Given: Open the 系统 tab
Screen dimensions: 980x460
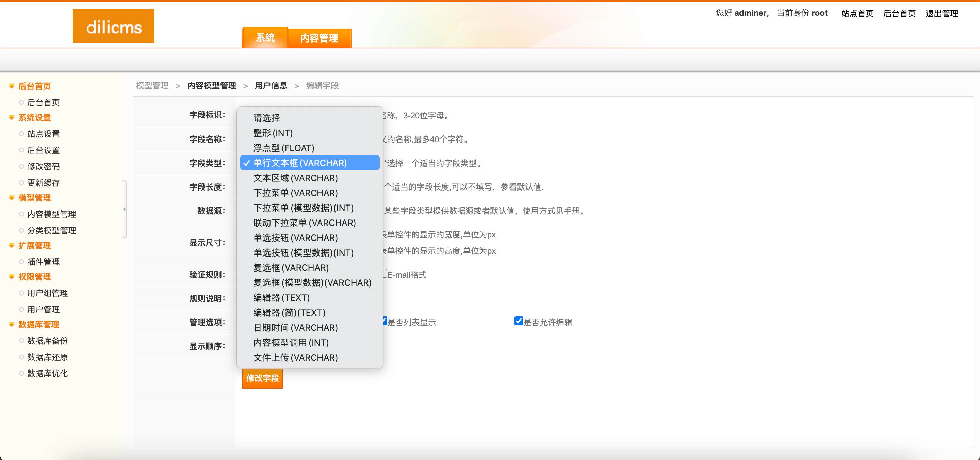Looking at the screenshot, I should [x=265, y=38].
